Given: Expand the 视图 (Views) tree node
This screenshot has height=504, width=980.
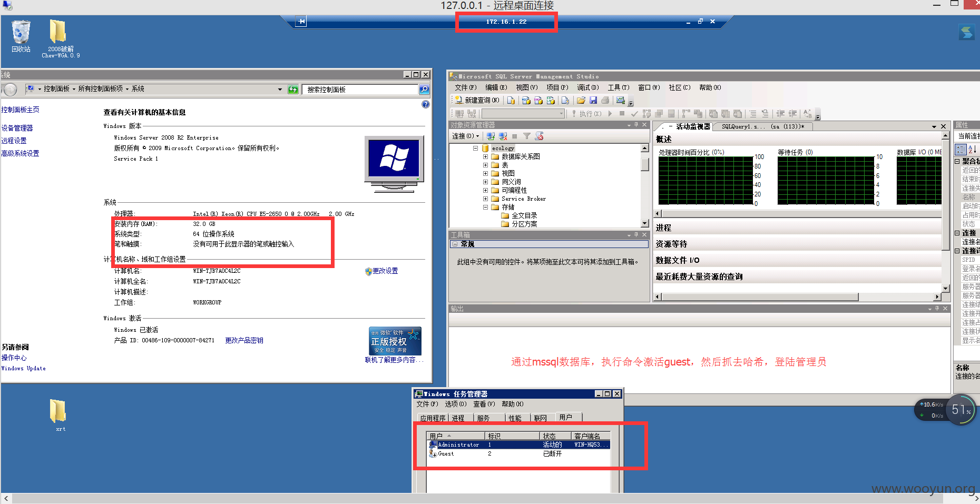Looking at the screenshot, I should [x=485, y=174].
